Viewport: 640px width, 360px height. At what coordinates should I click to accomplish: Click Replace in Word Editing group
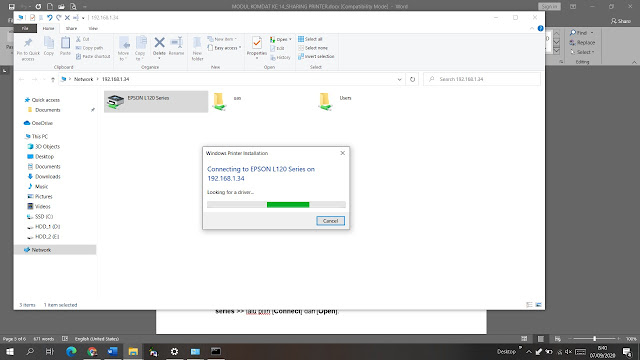coord(582,42)
